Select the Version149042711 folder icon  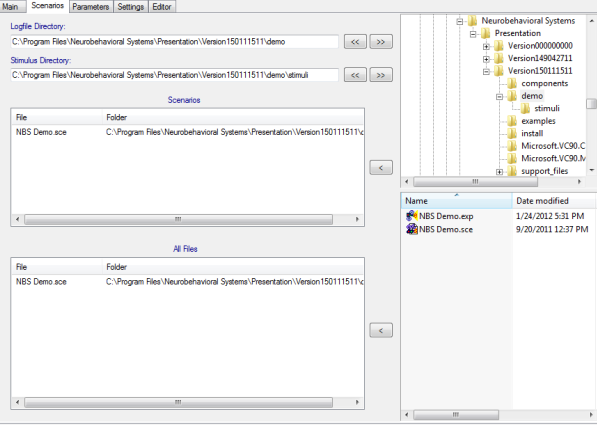499,58
